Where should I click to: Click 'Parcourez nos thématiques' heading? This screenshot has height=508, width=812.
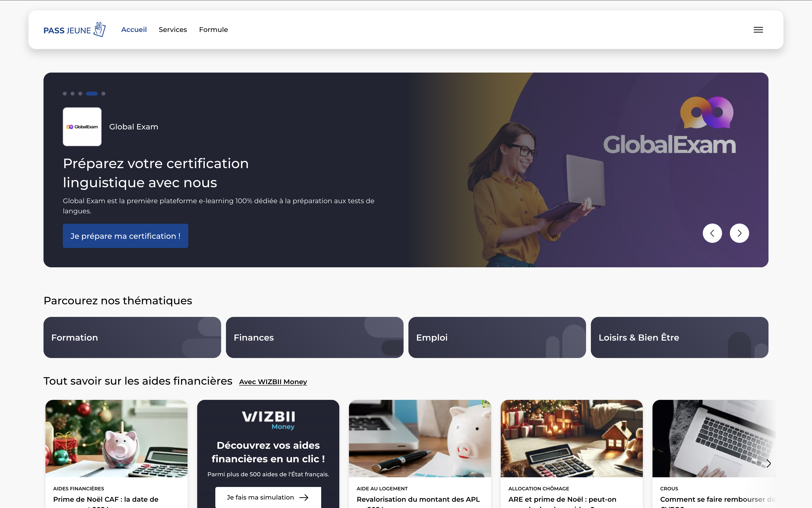118,300
